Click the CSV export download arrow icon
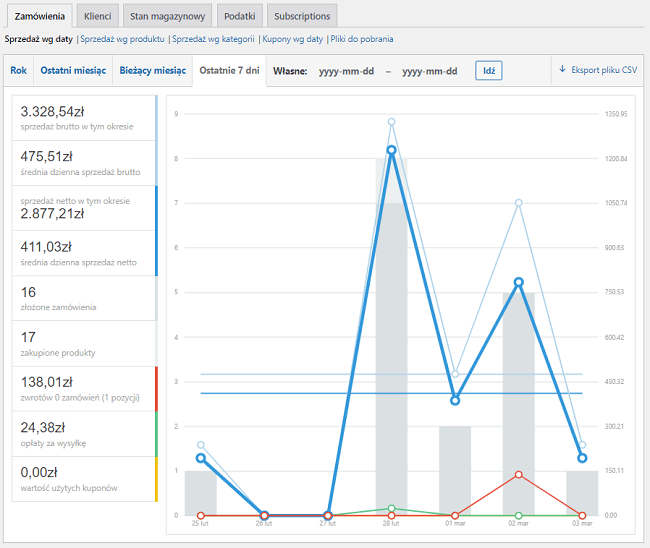The width and height of the screenshot is (650, 548). [563, 69]
